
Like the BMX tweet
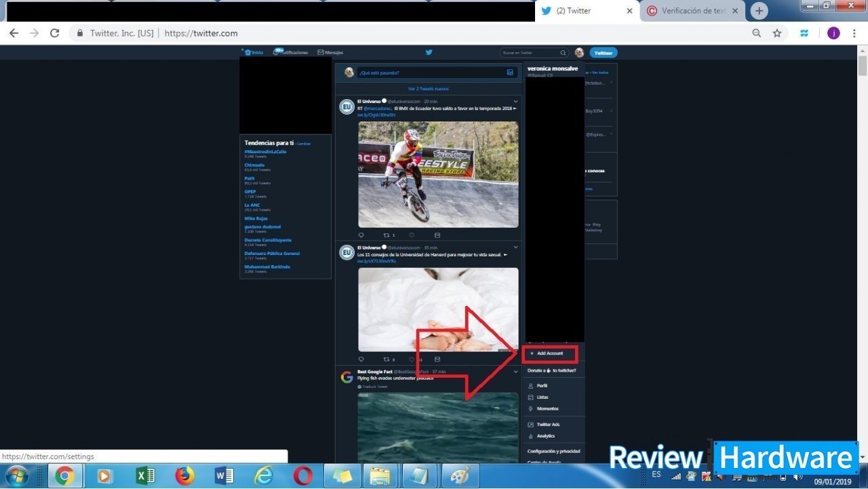(x=412, y=235)
